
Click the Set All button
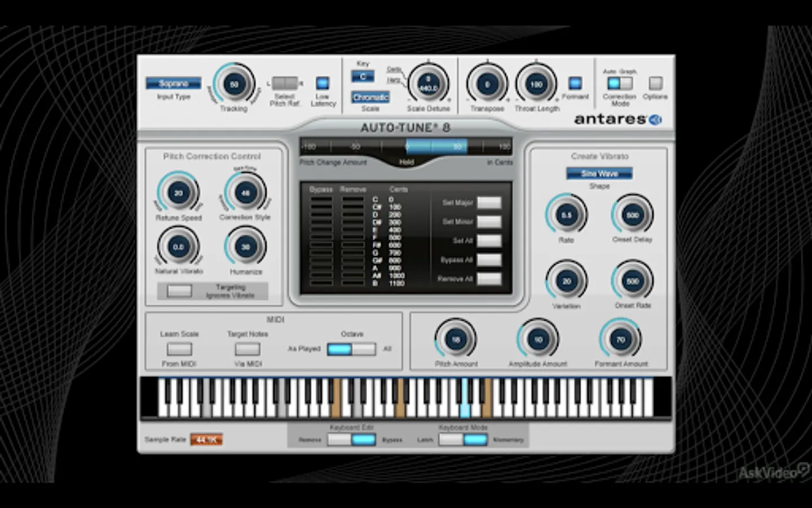(489, 241)
